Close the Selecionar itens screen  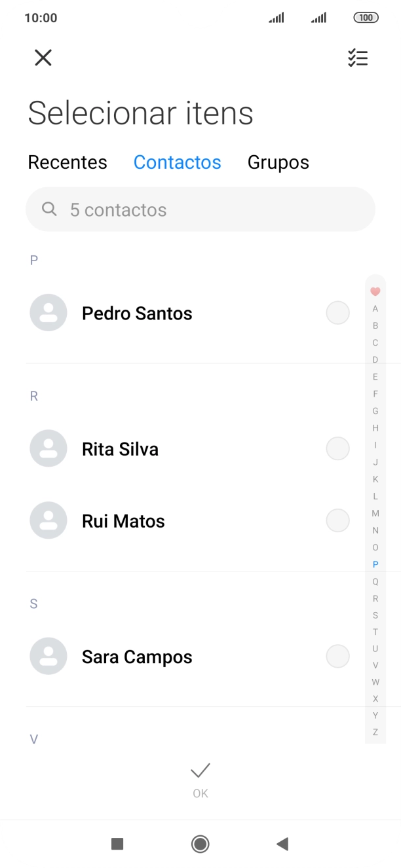[x=43, y=58]
